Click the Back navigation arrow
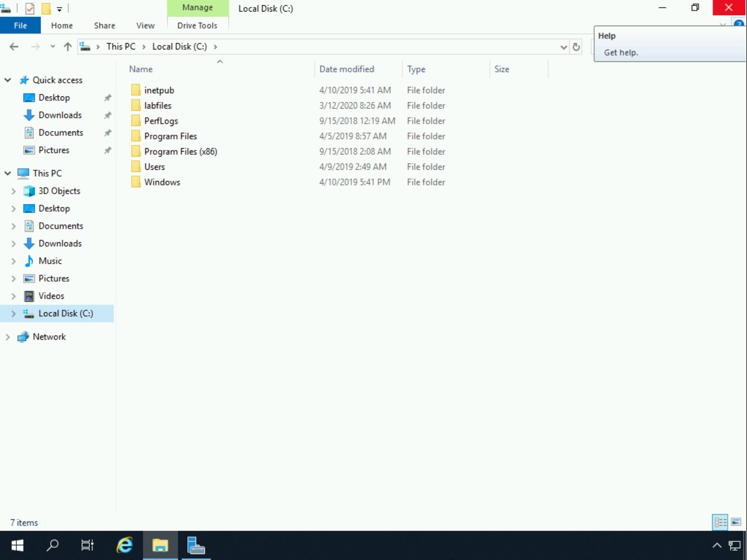 (x=14, y=47)
